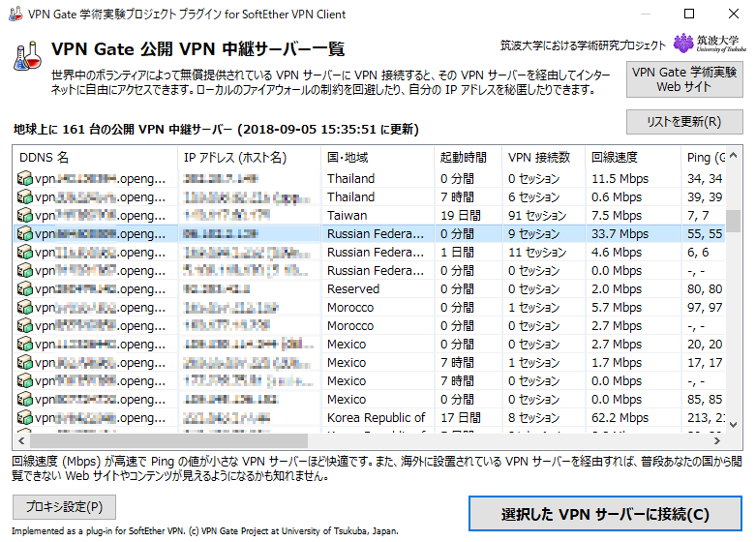Sort by VPN 接続数 column header
The image size is (756, 542).
[x=544, y=157]
